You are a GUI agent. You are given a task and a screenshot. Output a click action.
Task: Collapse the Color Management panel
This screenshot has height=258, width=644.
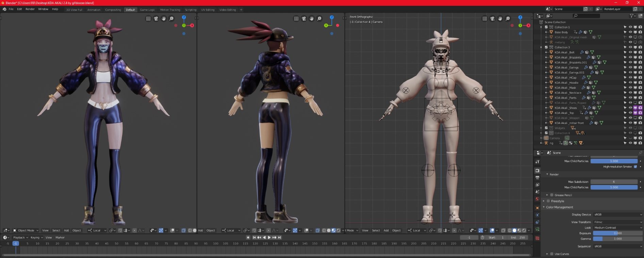[x=544, y=207]
